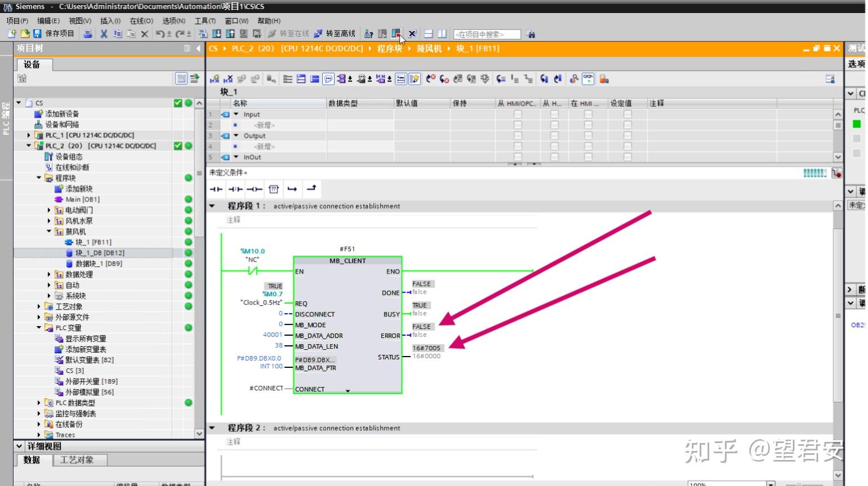868x486 pixels.
Task: Click the Undo arrow icon
Action: (x=160, y=34)
